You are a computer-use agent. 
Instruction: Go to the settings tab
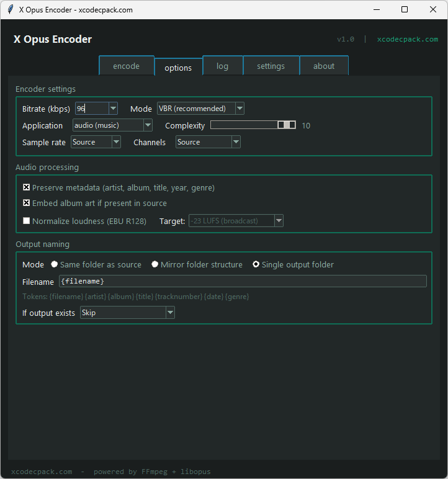point(271,66)
